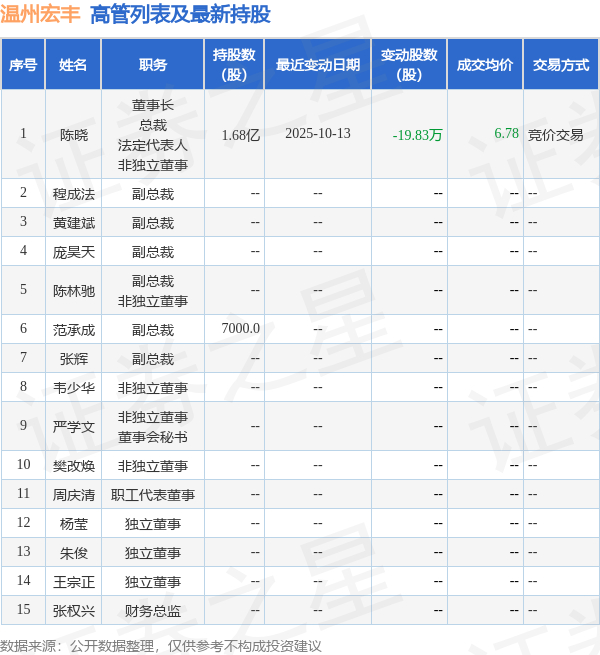Select the 职务 column header
This screenshot has width=600, height=655.
(x=153, y=65)
